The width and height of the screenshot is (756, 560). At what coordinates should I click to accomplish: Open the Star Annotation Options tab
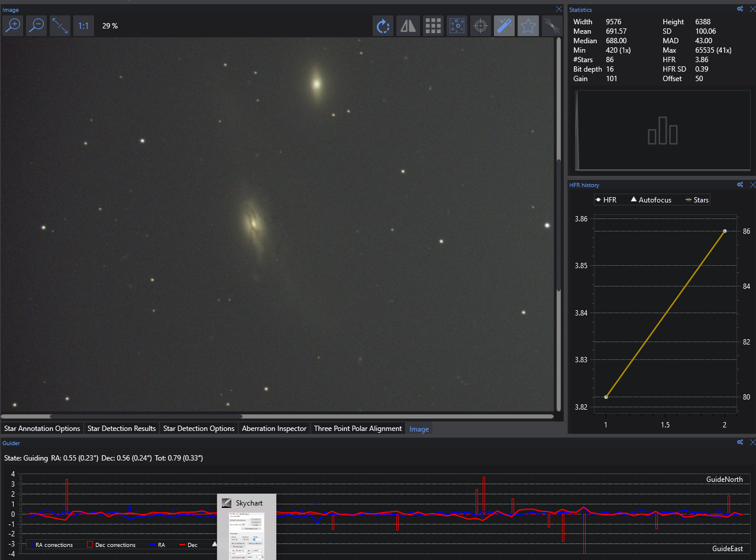click(x=42, y=429)
